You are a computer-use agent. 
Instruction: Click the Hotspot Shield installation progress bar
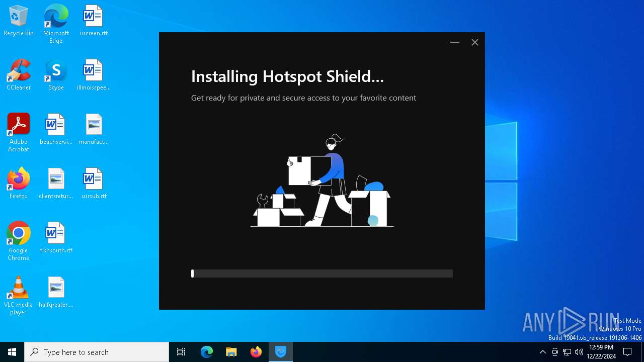[322, 274]
